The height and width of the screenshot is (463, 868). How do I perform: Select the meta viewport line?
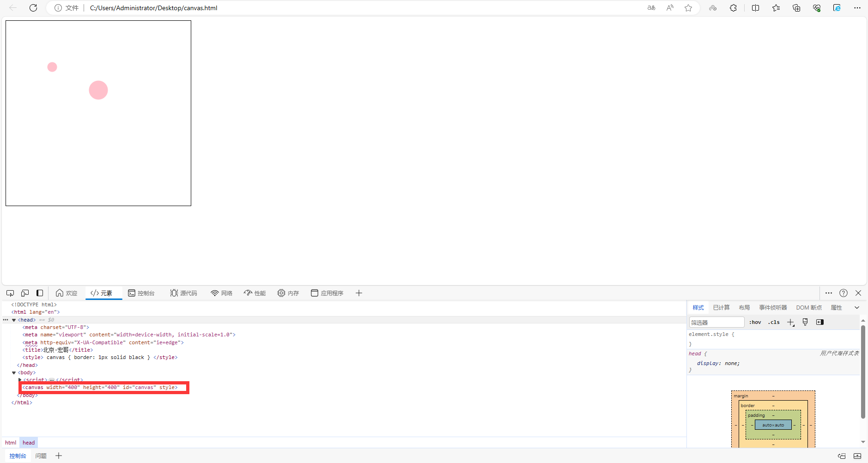point(129,335)
